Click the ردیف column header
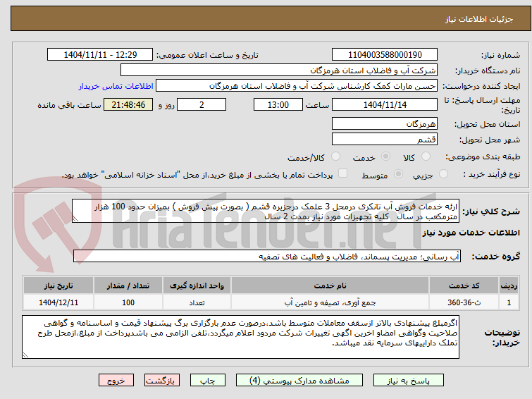The height and width of the screenshot is (399, 532). [509, 286]
